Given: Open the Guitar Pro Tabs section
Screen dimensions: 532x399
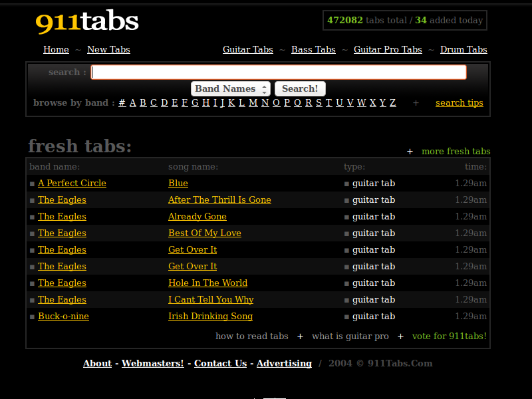Looking at the screenshot, I should click(388, 50).
